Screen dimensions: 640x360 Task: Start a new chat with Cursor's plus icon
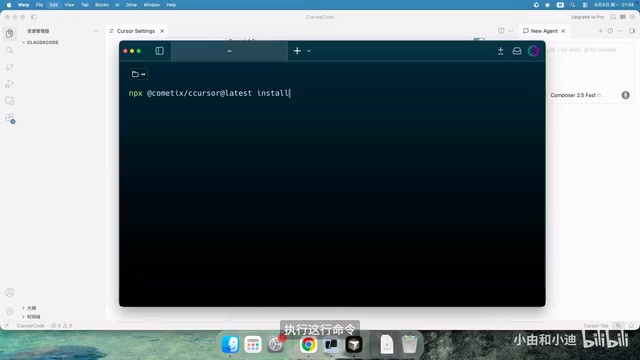click(x=600, y=31)
